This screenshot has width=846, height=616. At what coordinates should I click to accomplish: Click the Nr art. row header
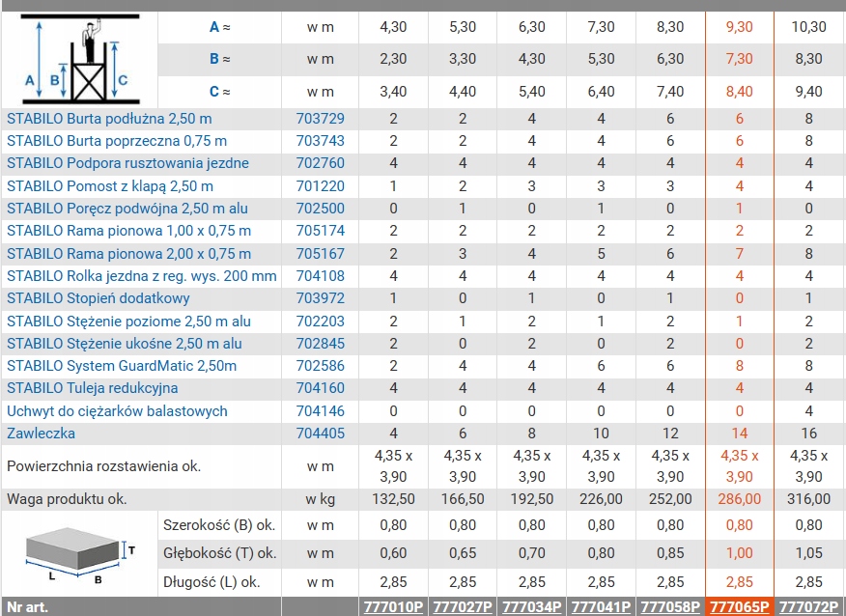pos(27,607)
